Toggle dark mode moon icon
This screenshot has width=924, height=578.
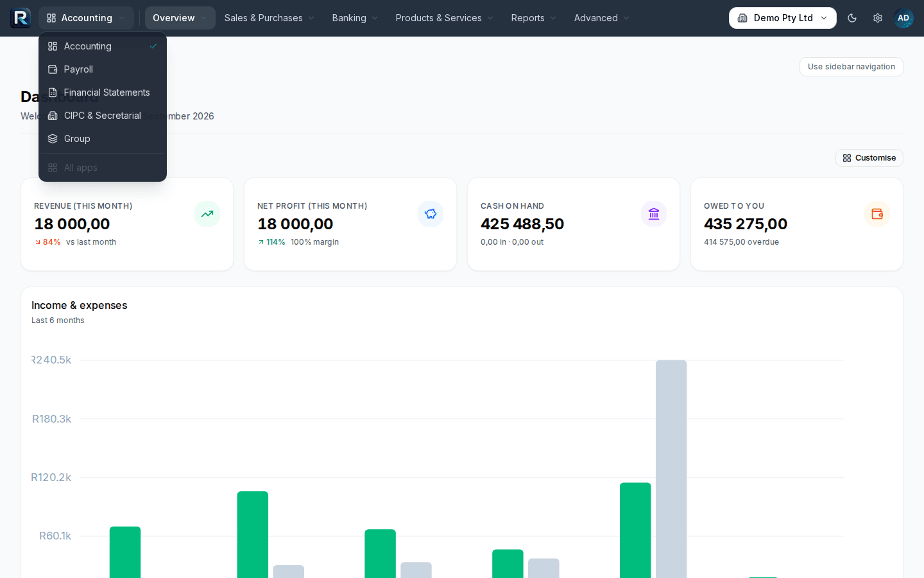coord(852,18)
